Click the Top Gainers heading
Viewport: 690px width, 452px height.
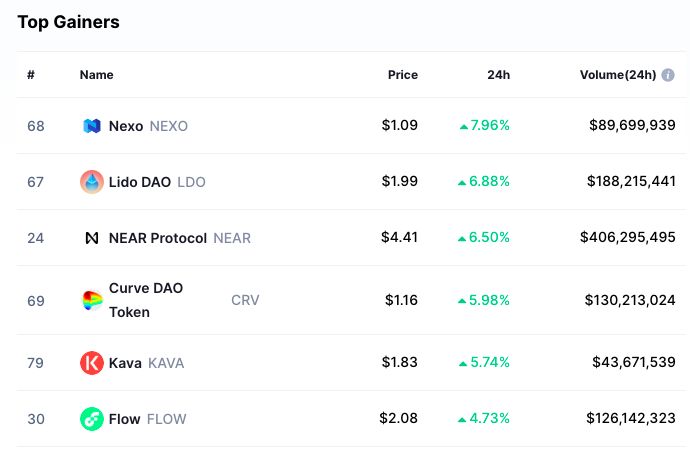(68, 22)
